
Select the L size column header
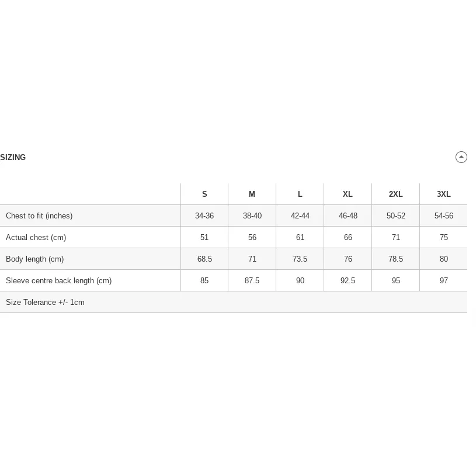[300, 194]
